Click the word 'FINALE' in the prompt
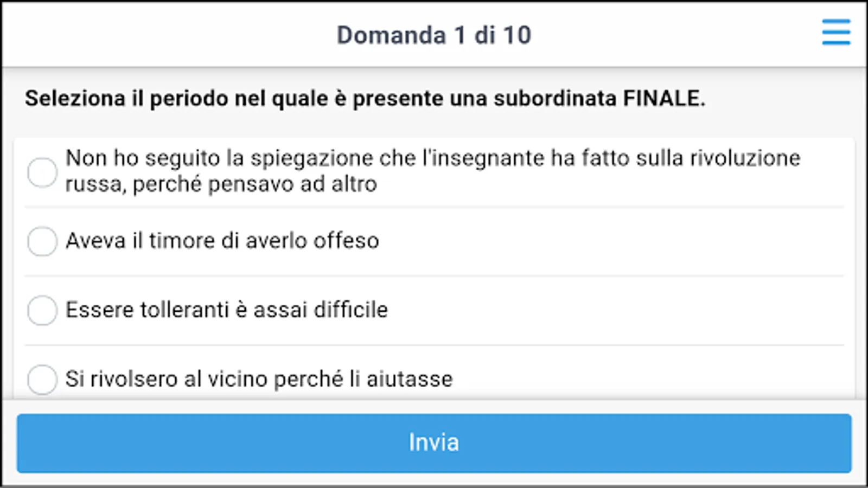868x488 pixels. pyautogui.click(x=663, y=99)
